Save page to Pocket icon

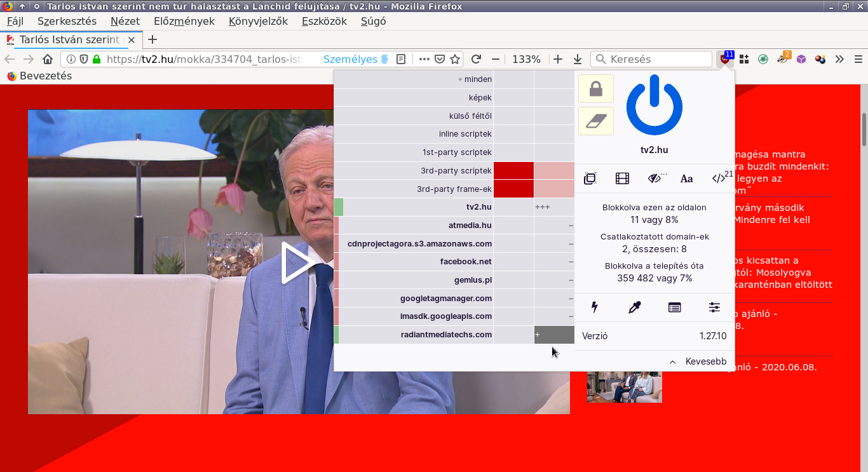(440, 59)
